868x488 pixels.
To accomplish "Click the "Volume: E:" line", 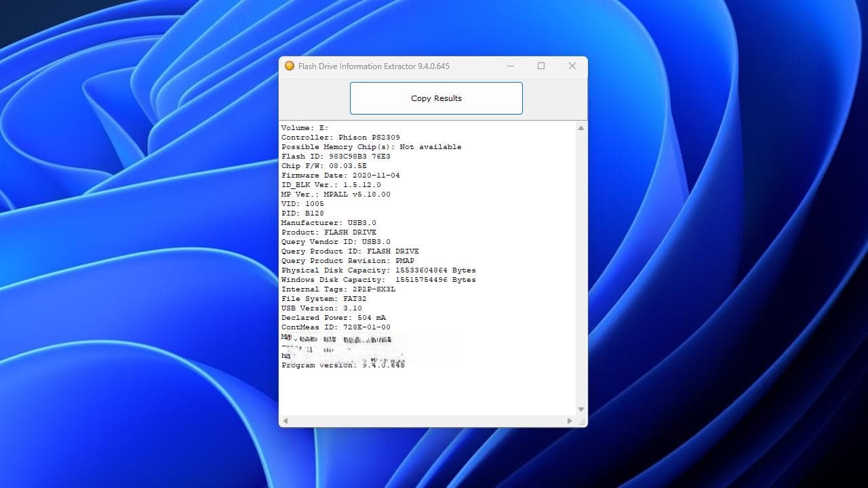I will 304,127.
